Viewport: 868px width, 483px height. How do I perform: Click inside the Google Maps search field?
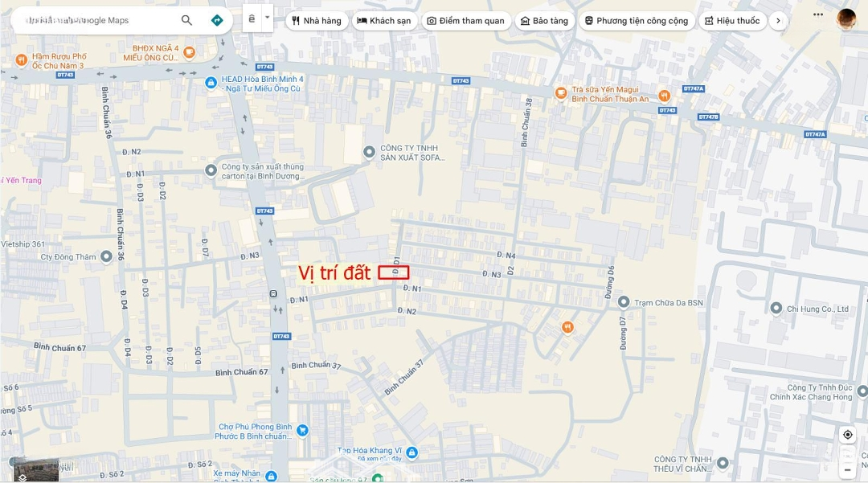pos(100,20)
